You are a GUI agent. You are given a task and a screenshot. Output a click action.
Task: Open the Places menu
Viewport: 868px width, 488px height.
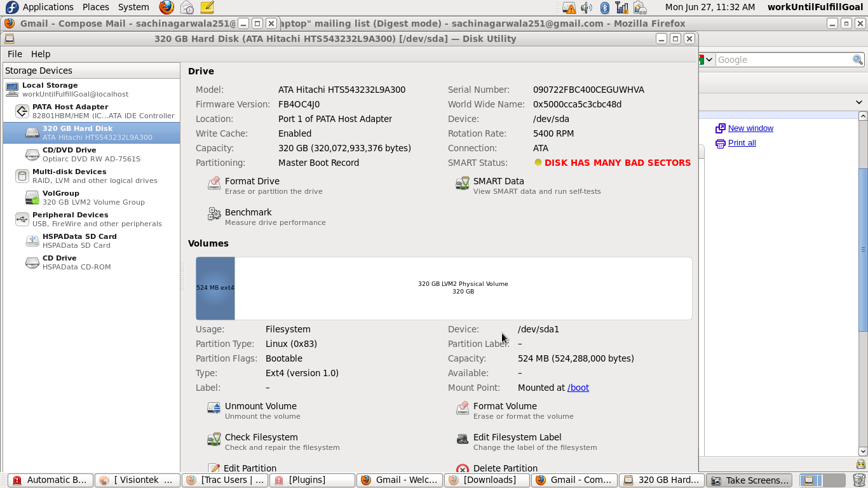coord(96,7)
